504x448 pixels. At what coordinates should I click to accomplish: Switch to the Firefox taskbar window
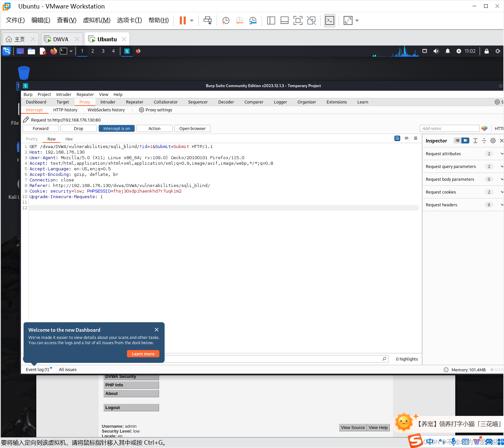click(138, 51)
